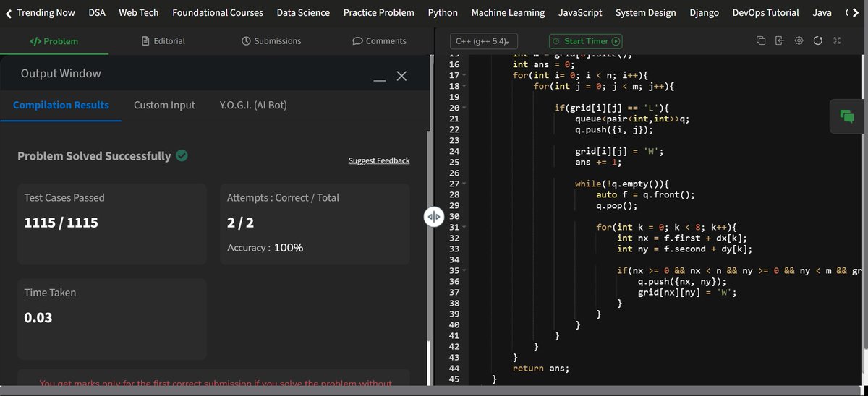The image size is (868, 396).
Task: Click the 'Accuracy : 100%' text
Action: 265,248
